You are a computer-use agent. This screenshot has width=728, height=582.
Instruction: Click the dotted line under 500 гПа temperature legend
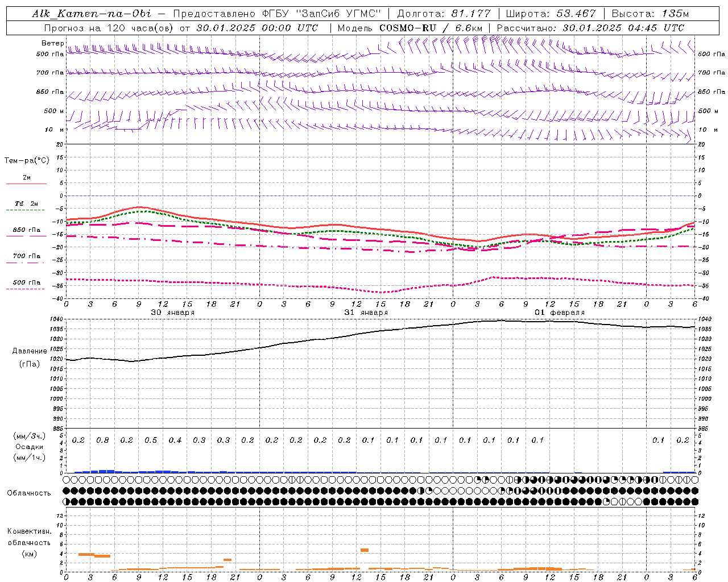pyautogui.click(x=25, y=289)
